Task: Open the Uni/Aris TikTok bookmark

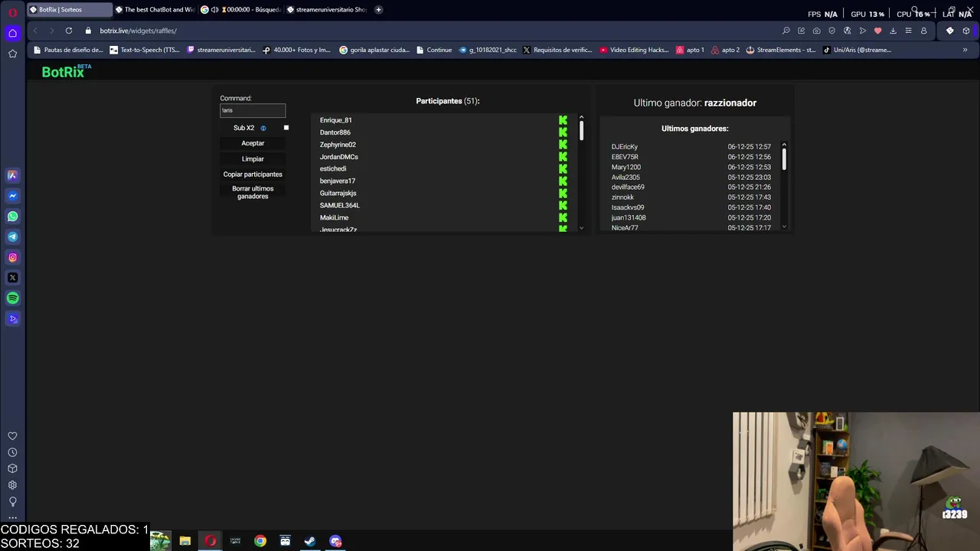Action: [857, 50]
